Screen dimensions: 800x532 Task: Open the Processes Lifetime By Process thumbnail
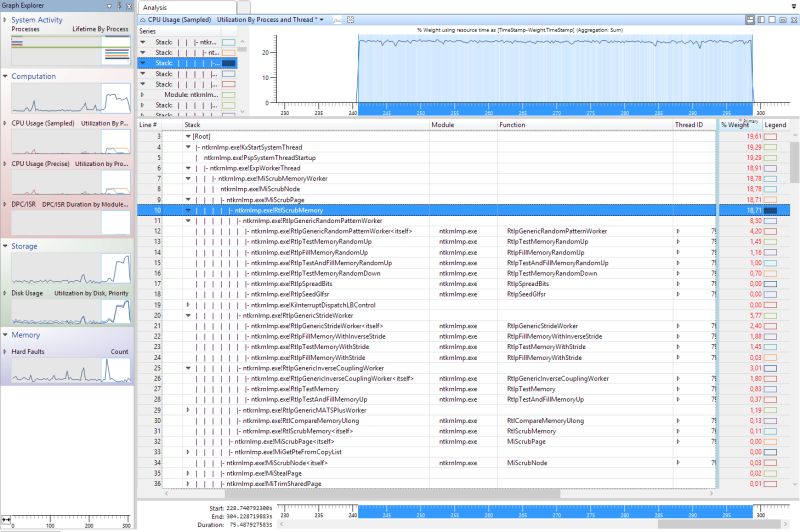(x=70, y=49)
